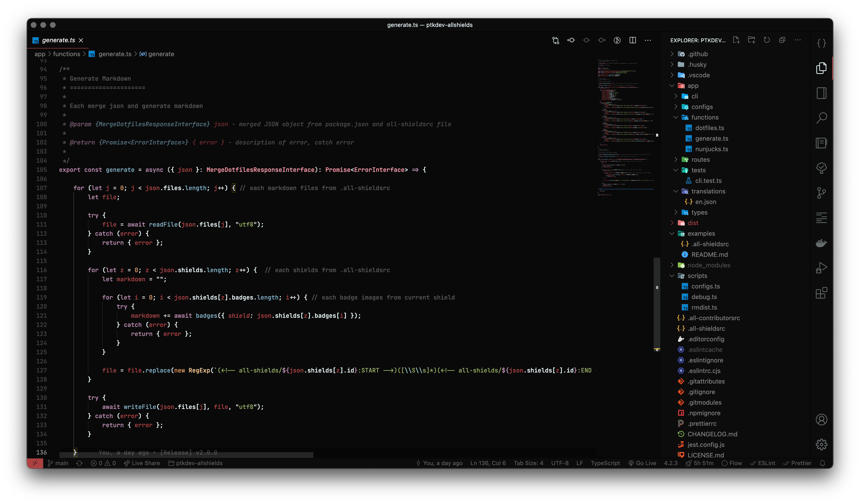Open the Docker panel icon
Screen dimensions: 860x504
point(821,243)
